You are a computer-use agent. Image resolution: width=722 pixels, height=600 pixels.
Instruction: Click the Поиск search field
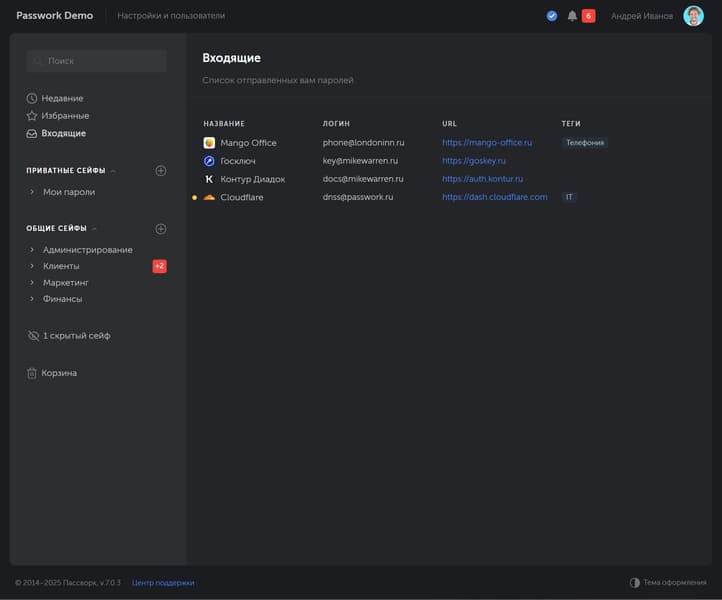(97, 61)
